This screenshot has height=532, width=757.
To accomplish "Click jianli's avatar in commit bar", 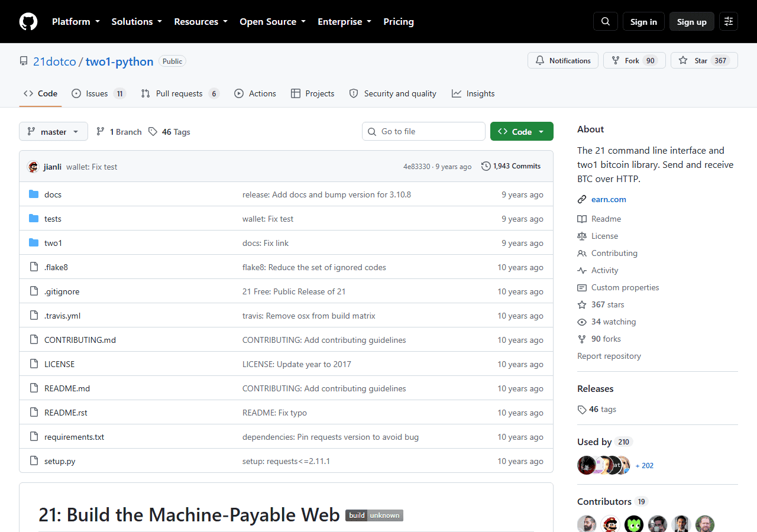I will click(x=33, y=167).
